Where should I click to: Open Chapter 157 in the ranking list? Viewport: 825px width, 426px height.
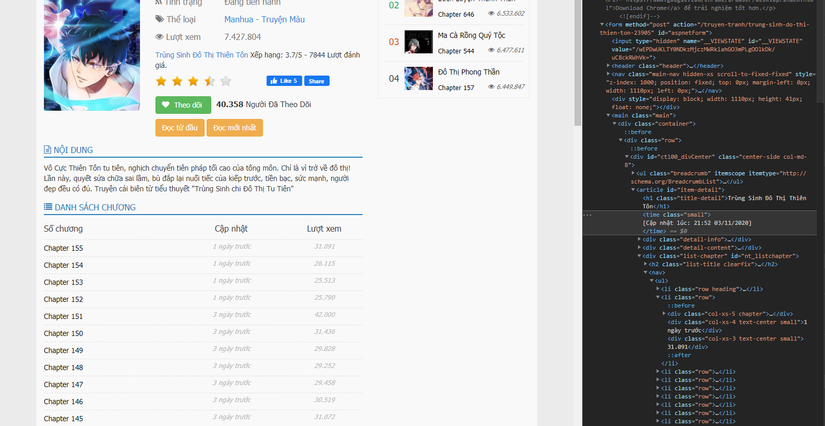pos(456,88)
